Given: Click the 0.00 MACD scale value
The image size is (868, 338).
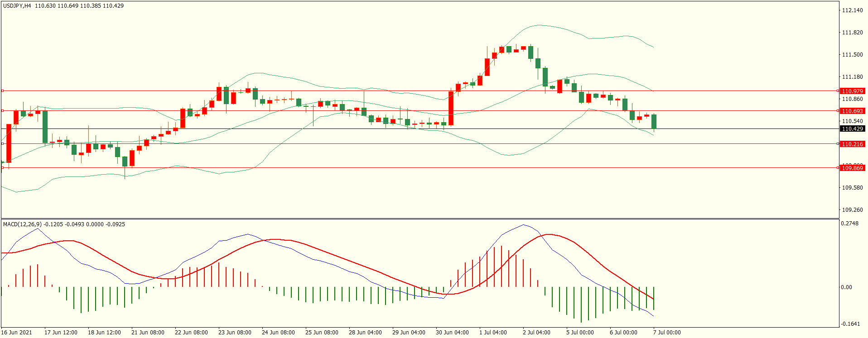Looking at the screenshot, I should 846,287.
